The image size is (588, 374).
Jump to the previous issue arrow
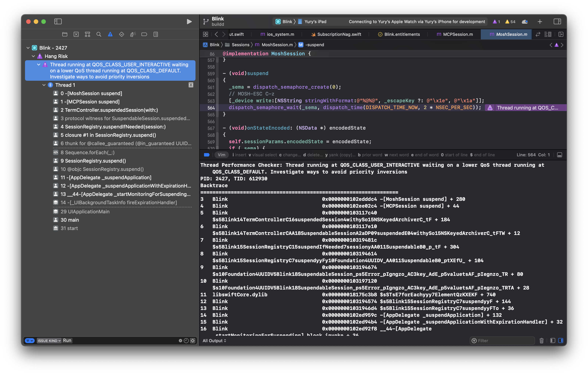551,45
